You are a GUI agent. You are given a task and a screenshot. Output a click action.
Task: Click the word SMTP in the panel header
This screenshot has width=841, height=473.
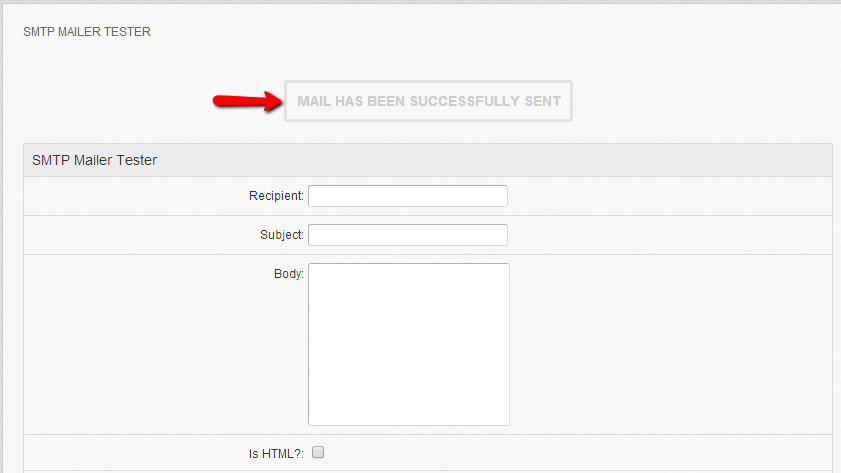pyautogui.click(x=51, y=160)
